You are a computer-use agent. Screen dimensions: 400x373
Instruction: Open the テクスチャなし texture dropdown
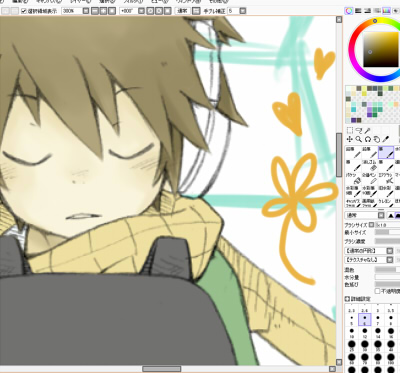pyautogui.click(x=389, y=260)
